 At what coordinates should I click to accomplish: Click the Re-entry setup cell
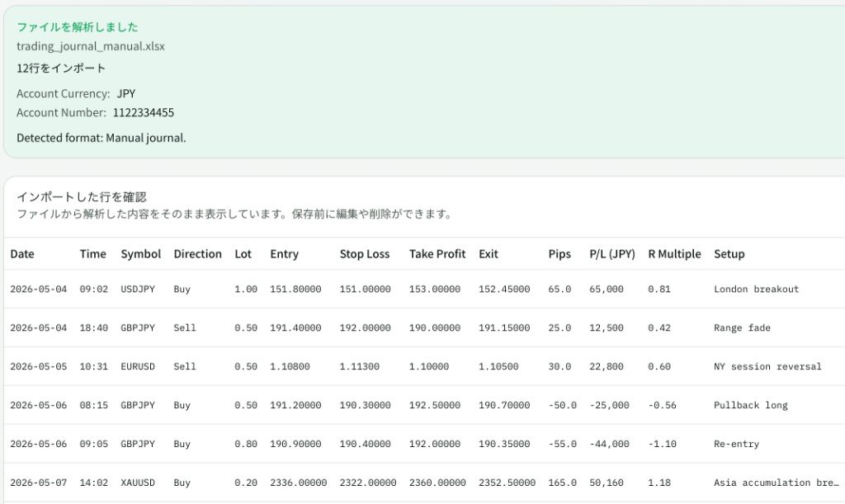coord(736,445)
